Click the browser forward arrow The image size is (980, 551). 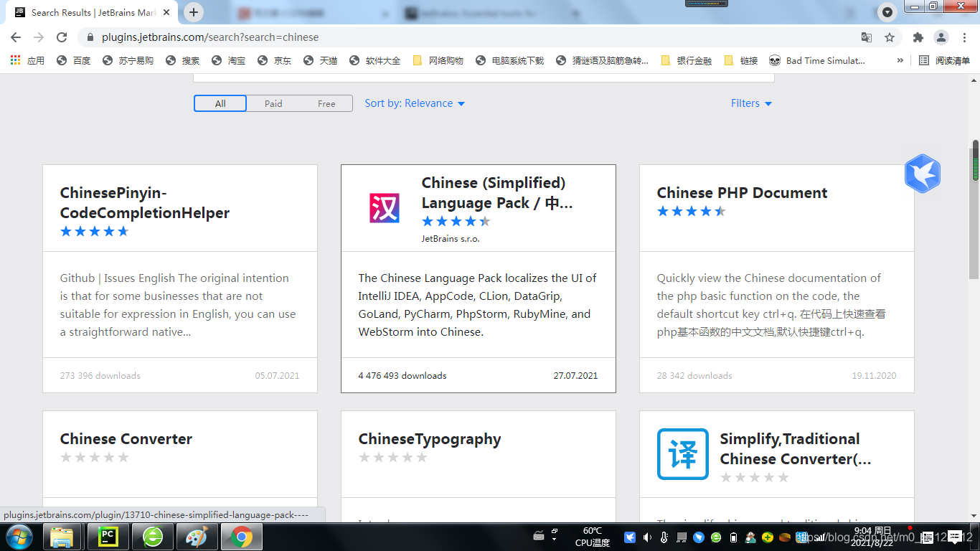(39, 37)
